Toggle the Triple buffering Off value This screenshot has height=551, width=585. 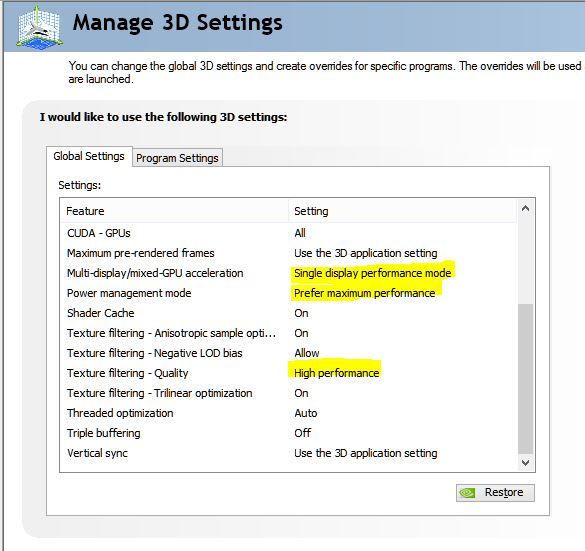pos(302,433)
